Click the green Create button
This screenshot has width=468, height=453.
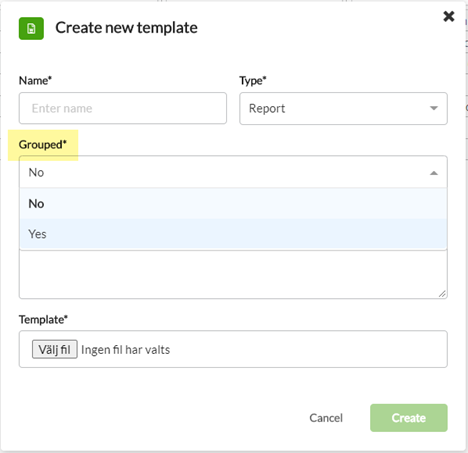[409, 418]
